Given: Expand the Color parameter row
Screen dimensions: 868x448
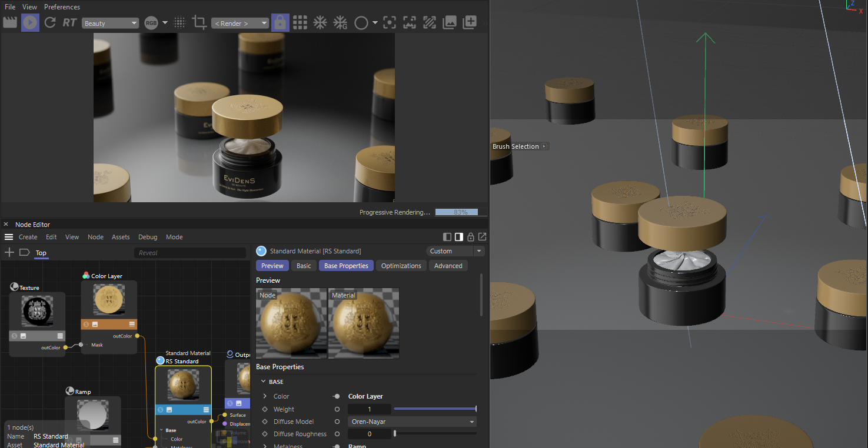Looking at the screenshot, I should (x=265, y=396).
